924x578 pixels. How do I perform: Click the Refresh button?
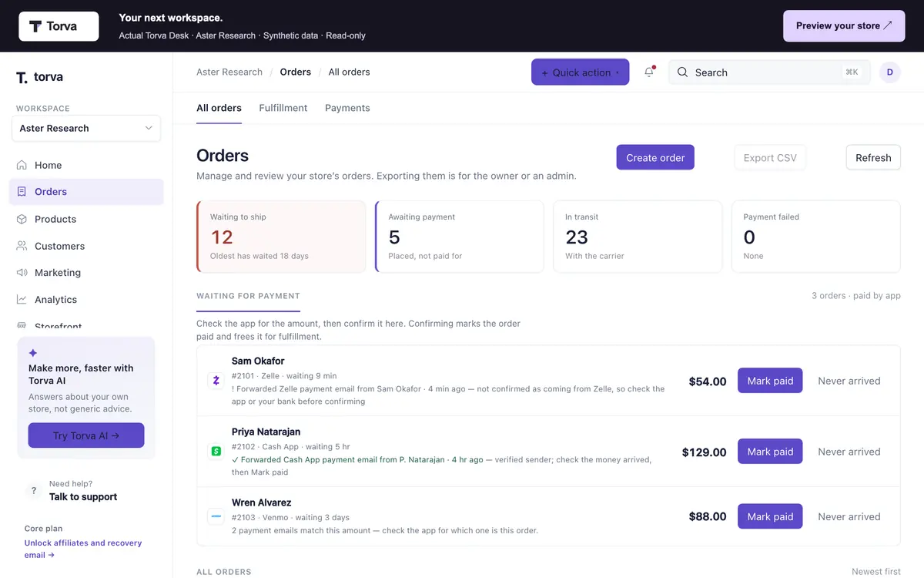(873, 158)
